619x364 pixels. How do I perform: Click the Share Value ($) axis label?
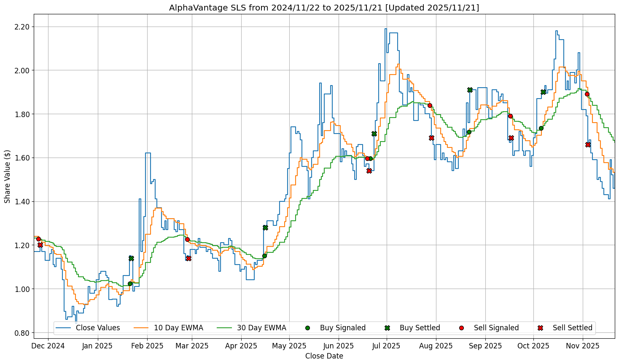coord(7,176)
